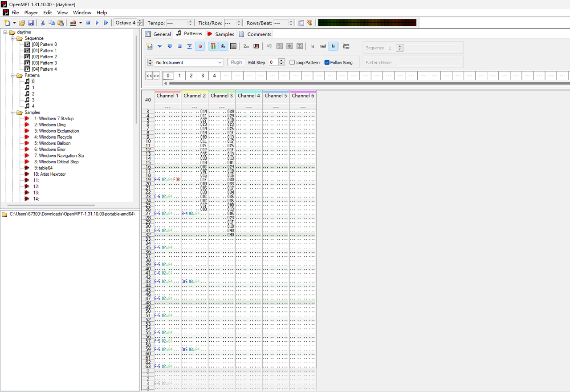Click Play pattern from cursor icon

pyautogui.click(x=160, y=46)
